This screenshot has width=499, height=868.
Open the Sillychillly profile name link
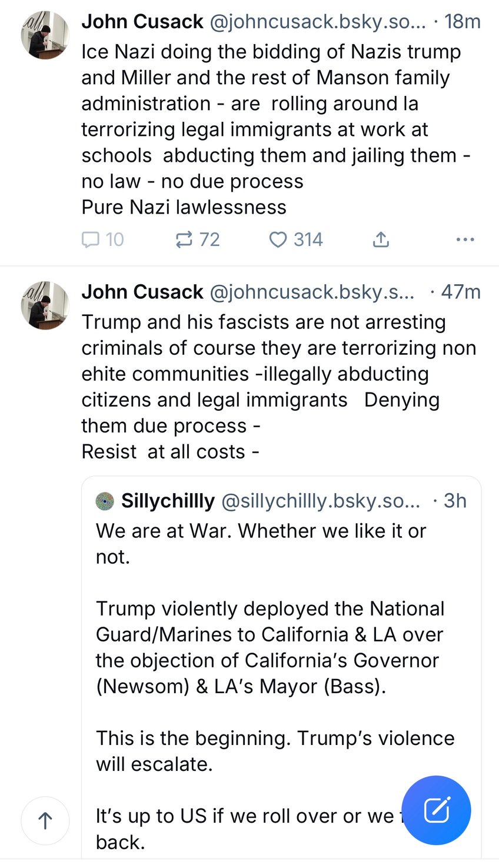[168, 501]
